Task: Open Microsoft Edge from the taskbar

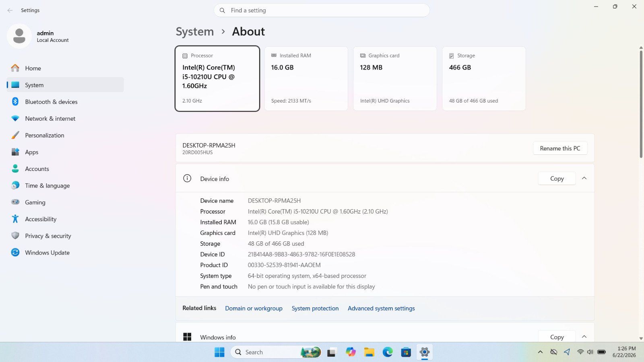Action: point(388,352)
